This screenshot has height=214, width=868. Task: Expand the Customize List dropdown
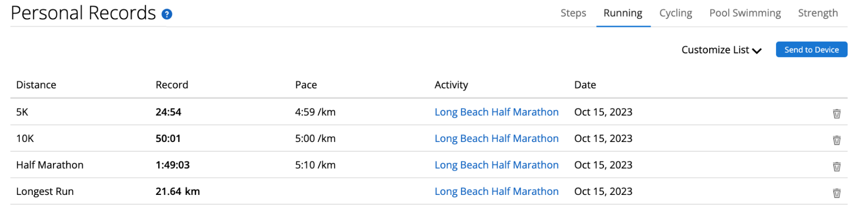[721, 50]
